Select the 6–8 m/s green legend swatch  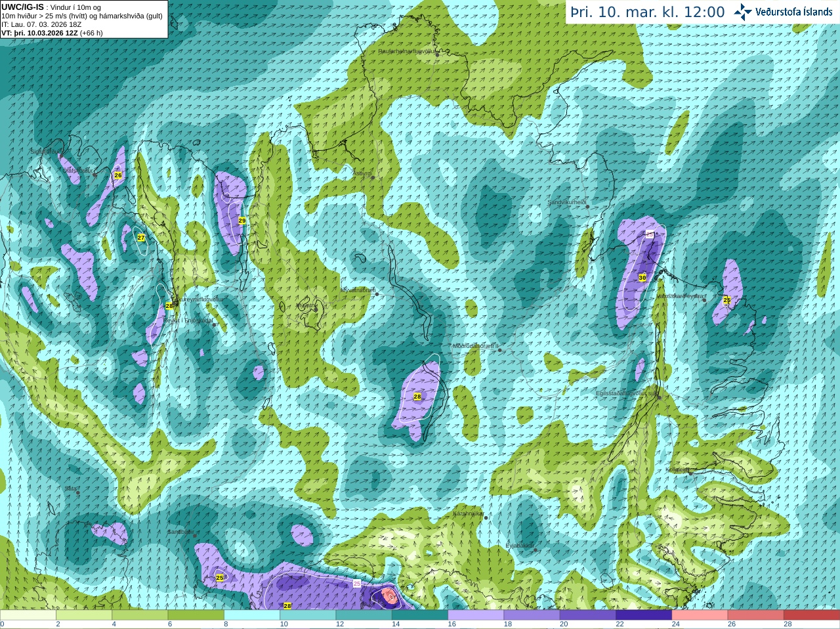(196, 615)
